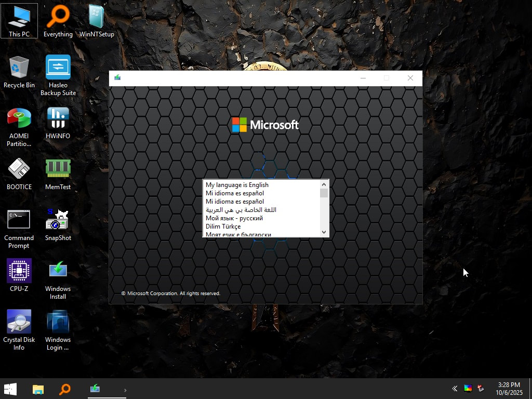The height and width of the screenshot is (399, 532).
Task: Open the Recycle Bin
Action: pyautogui.click(x=19, y=68)
